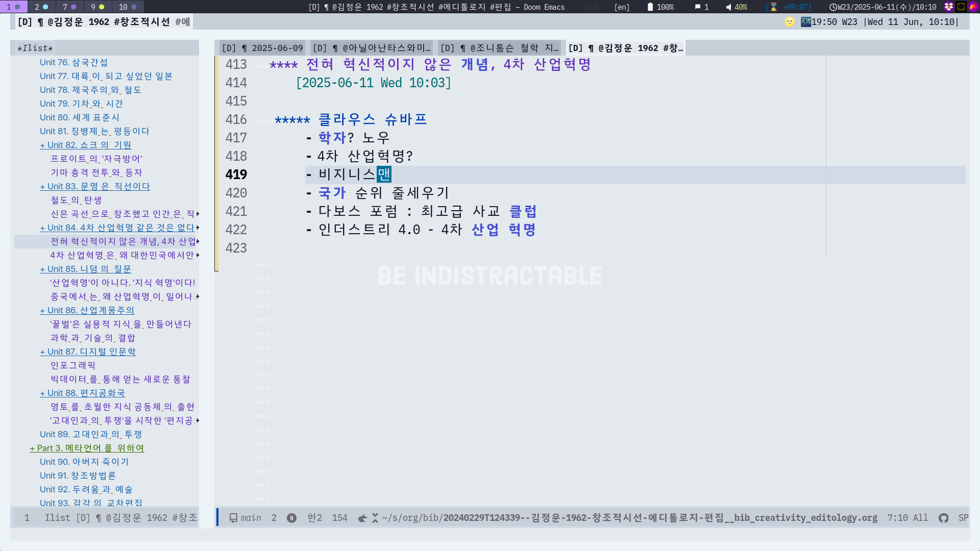Toggle the [en] input method indicator
The image size is (980, 551).
[622, 7]
